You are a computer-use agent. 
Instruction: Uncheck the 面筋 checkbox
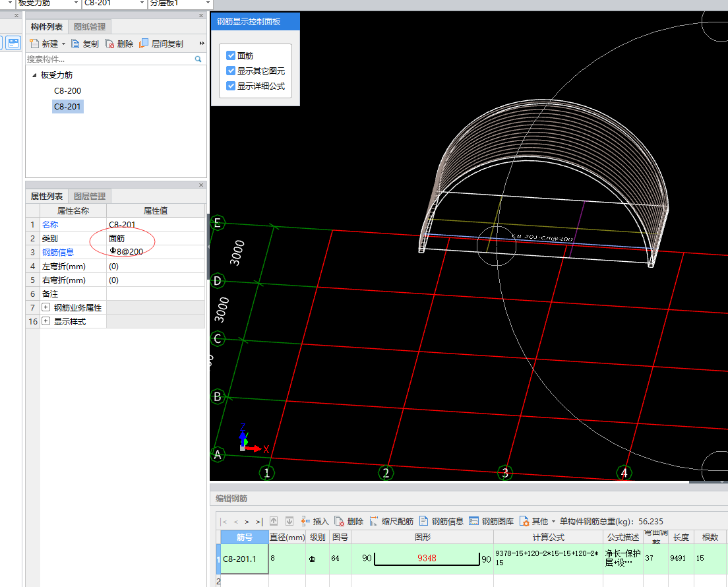pyautogui.click(x=231, y=55)
